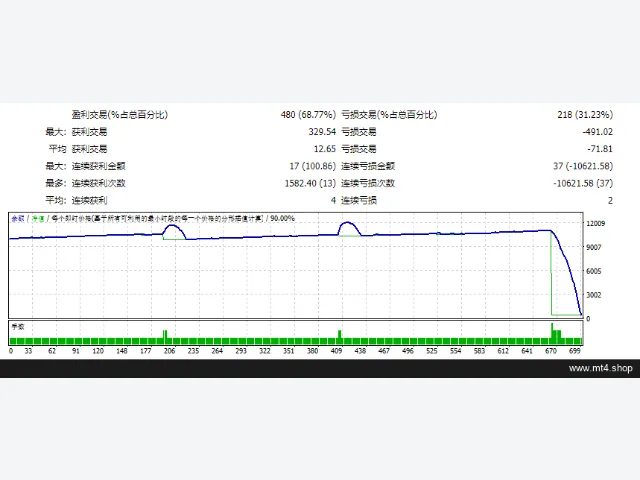Click the x-axis label "409"
The width and height of the screenshot is (640, 480).
[336, 351]
